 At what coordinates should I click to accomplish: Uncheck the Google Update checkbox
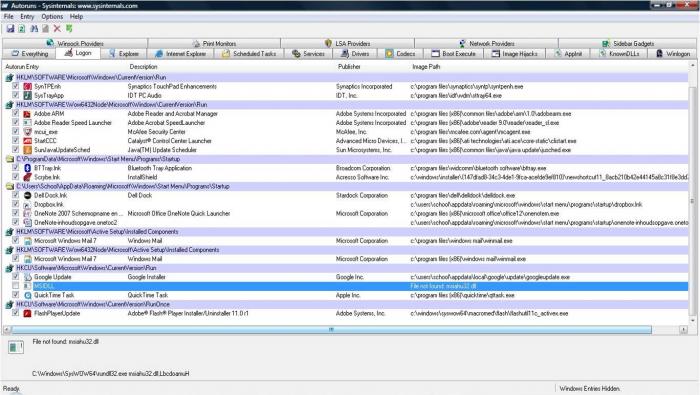(x=16, y=277)
